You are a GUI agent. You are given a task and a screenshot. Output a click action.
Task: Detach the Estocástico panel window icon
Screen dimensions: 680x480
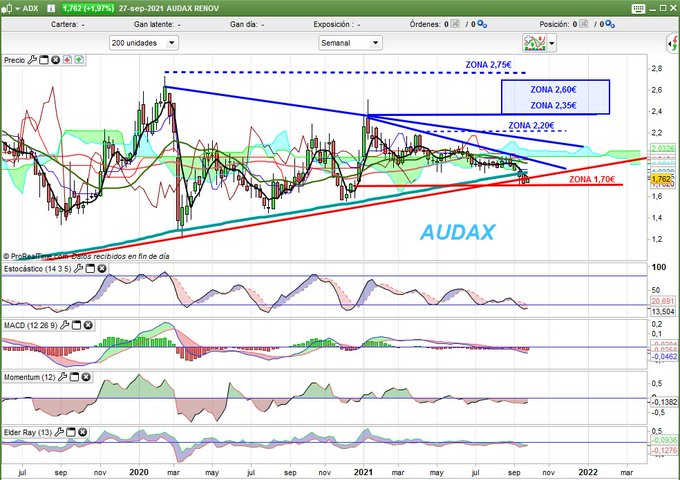90,269
